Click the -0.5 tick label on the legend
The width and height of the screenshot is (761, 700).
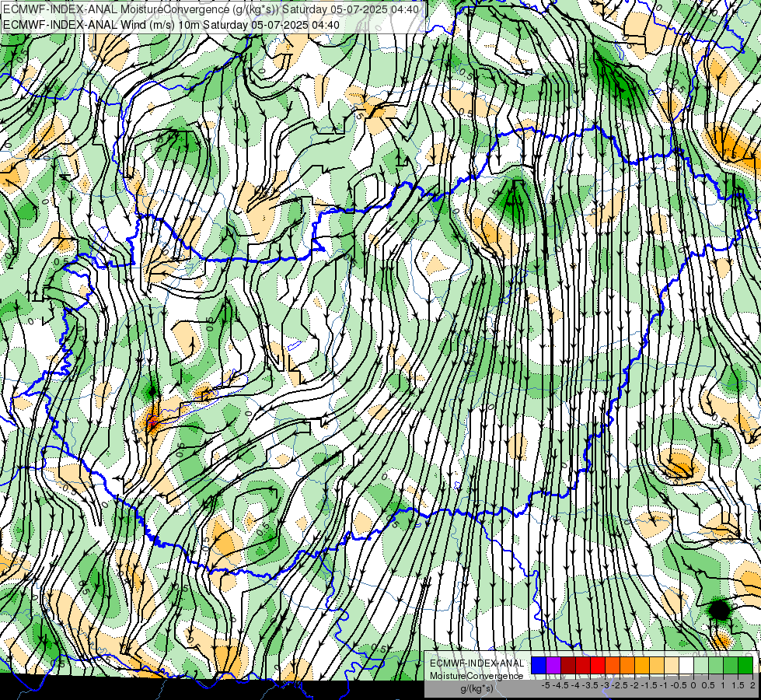[x=679, y=685]
